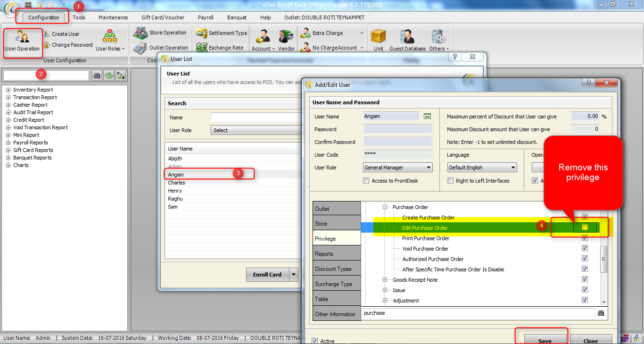
Task: Click the Create User icon
Action: pyautogui.click(x=47, y=34)
